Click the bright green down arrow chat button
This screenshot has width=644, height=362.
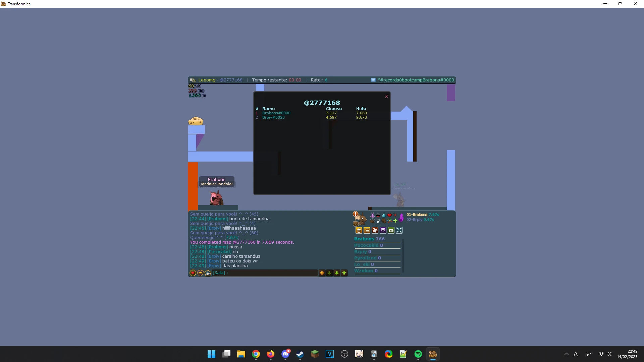tap(337, 273)
